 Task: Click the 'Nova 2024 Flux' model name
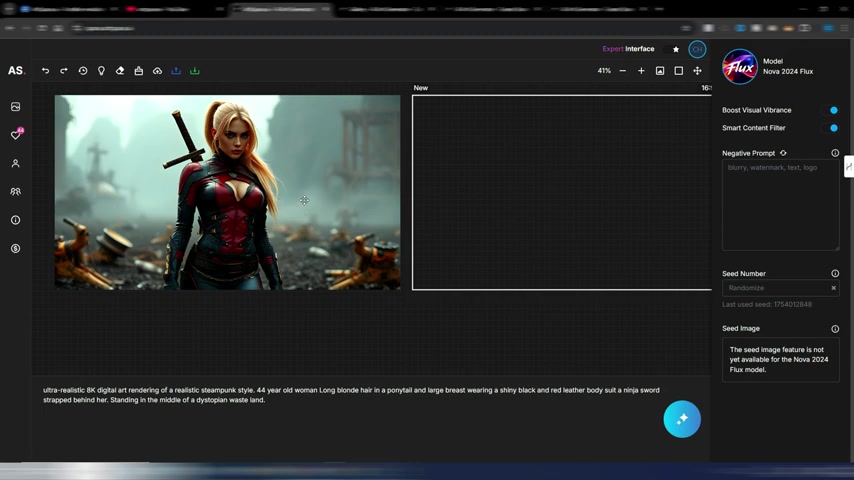pos(788,71)
